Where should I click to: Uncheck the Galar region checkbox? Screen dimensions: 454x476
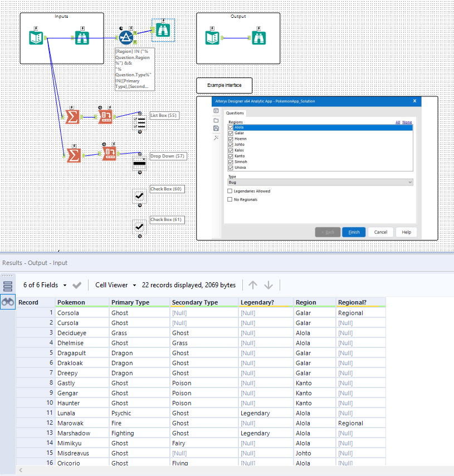click(231, 133)
